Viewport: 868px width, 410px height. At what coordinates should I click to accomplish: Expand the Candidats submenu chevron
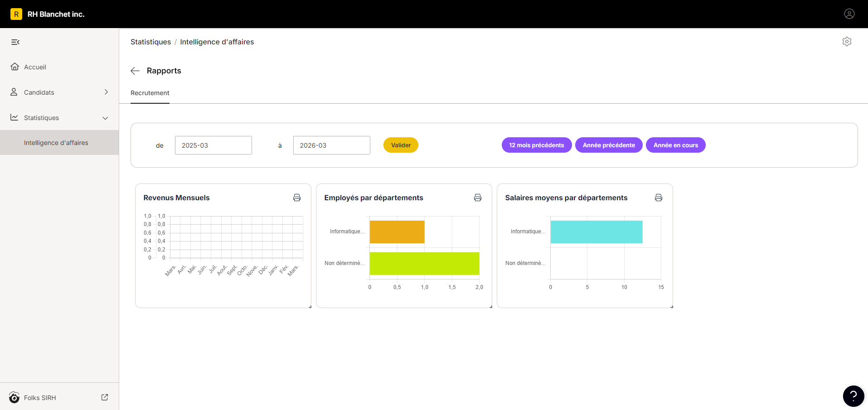106,92
